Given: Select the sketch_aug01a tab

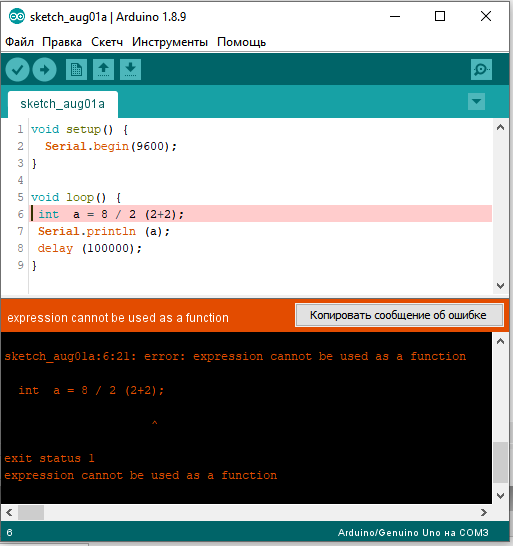Looking at the screenshot, I should [x=63, y=104].
